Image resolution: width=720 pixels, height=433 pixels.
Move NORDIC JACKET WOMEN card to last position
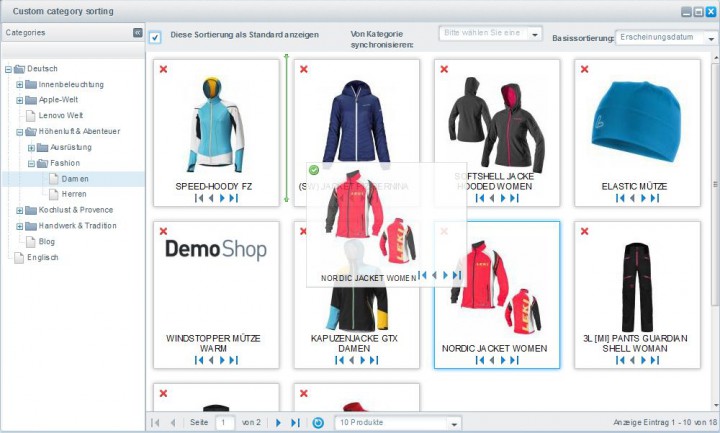(514, 360)
